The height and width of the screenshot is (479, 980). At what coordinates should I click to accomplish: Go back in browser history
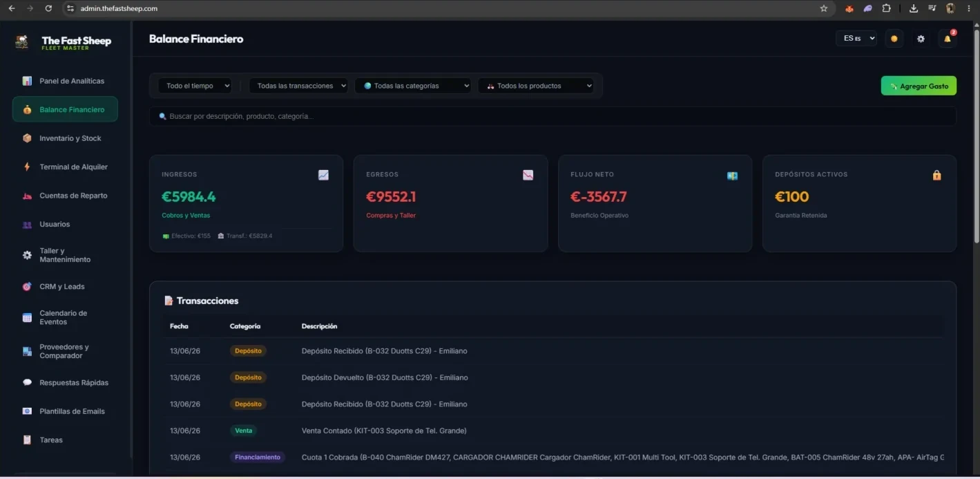[x=11, y=8]
